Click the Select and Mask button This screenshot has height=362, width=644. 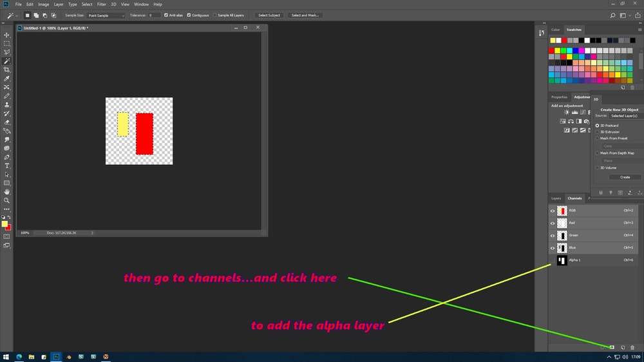coord(305,15)
